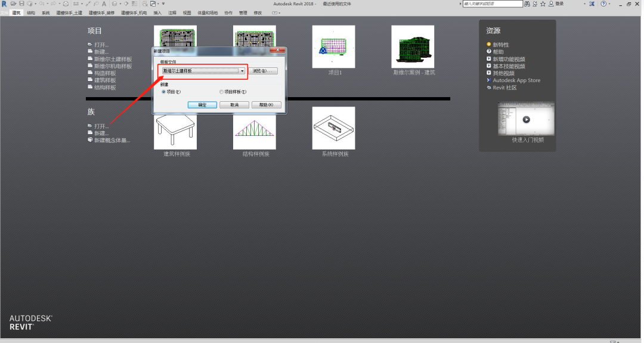Expand the Switch Windows dropdown arrow
The image size is (644, 343).
coord(158,4)
